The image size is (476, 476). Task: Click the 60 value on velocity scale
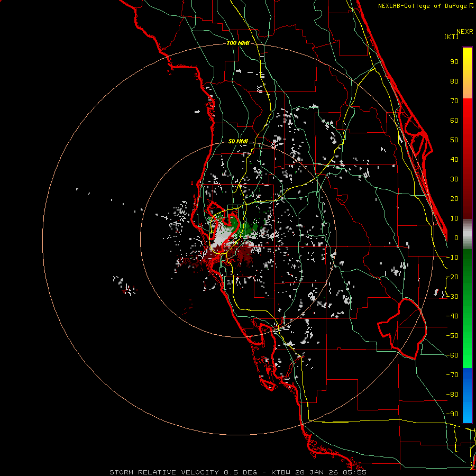pos(454,120)
